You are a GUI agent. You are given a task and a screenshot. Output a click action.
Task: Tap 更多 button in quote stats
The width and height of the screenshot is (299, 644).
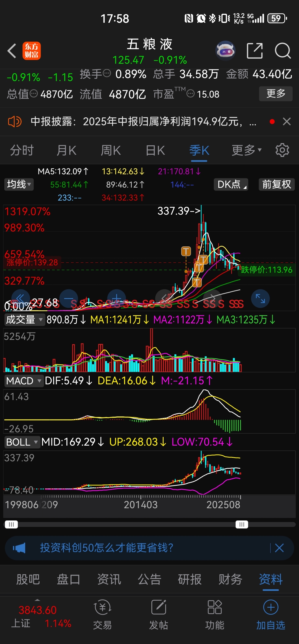[x=276, y=94]
